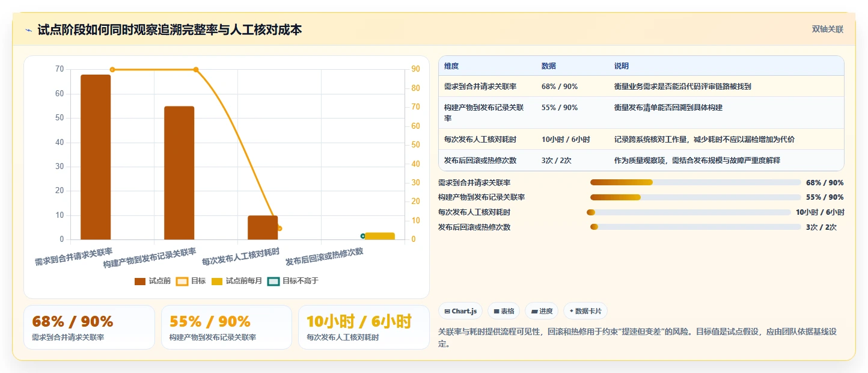Click description 衡量发布清单能否回溯到具体构建
This screenshot has height=373, width=868.
coord(668,108)
